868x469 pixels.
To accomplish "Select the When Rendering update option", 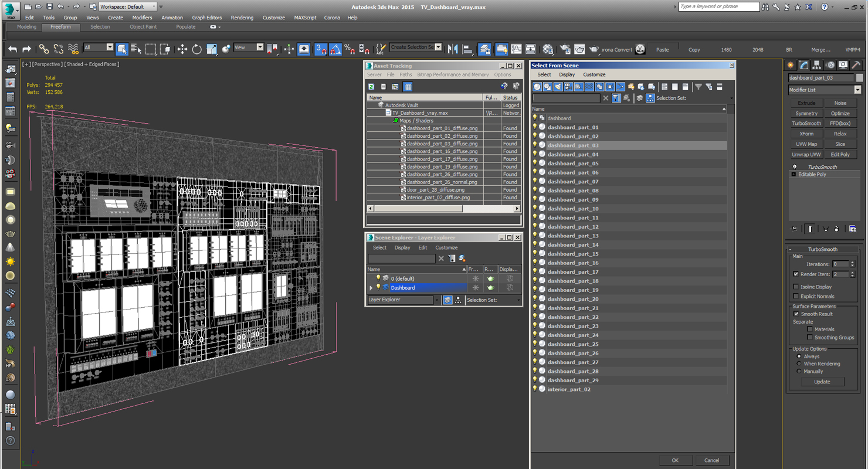I will click(799, 364).
